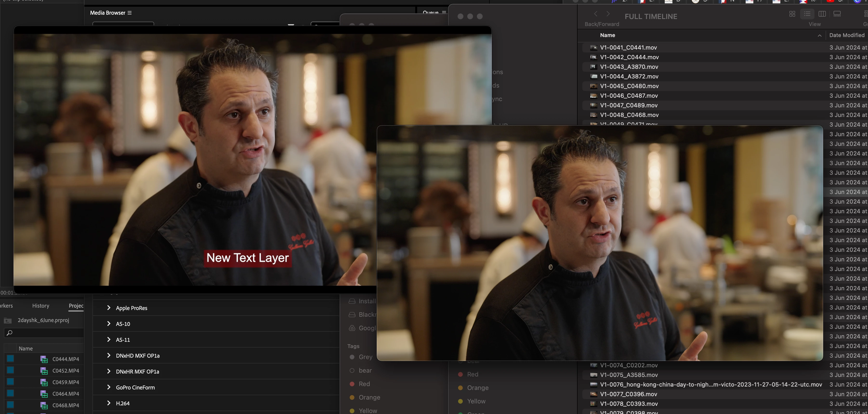Click the bin-up folder icon beside 2dayshk_6June.prproj
Image resolution: width=868 pixels, height=414 pixels.
(8, 320)
